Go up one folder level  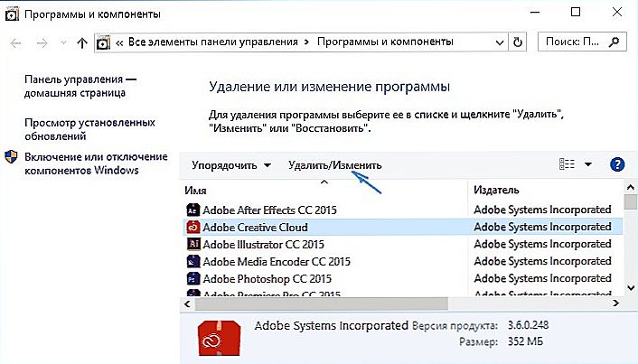click(x=82, y=42)
